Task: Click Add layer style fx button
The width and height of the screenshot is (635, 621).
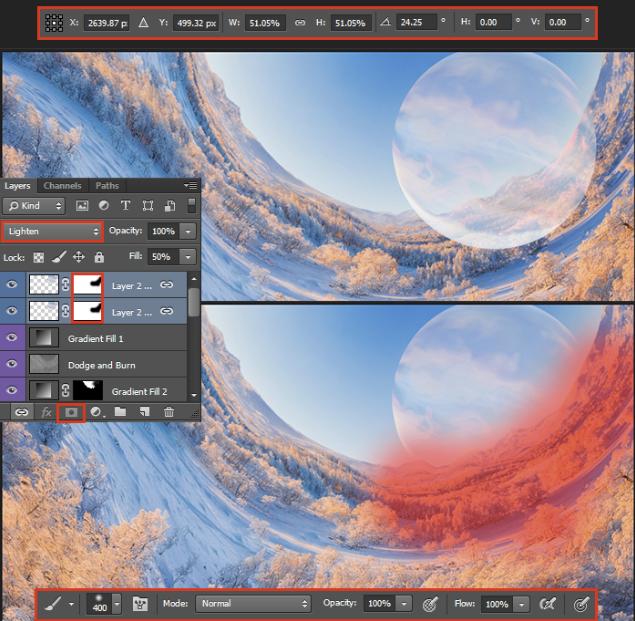Action: click(46, 412)
